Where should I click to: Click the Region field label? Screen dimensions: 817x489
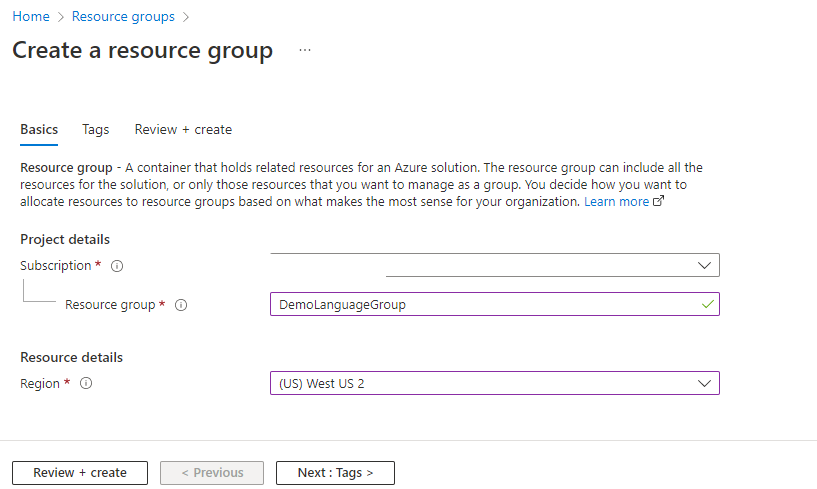(x=40, y=384)
